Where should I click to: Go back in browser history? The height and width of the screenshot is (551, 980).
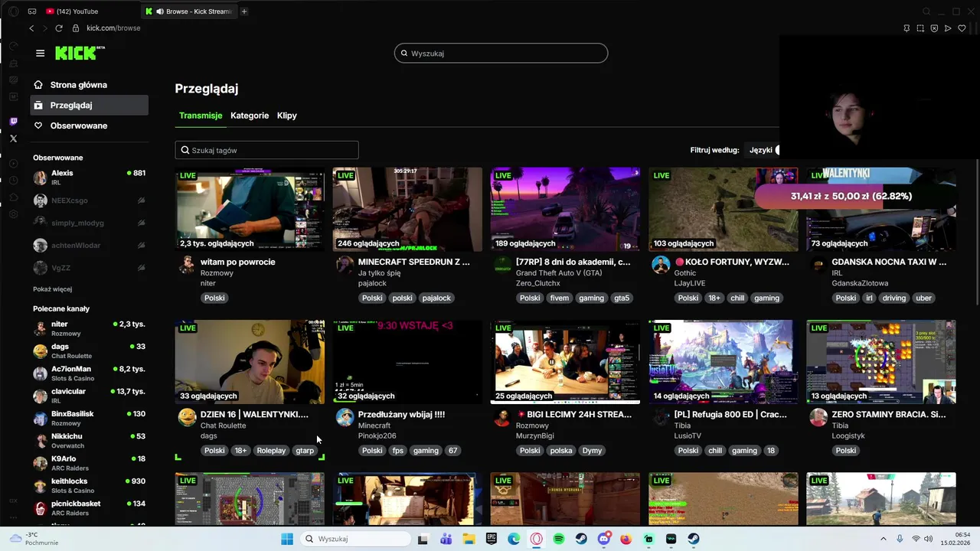click(x=31, y=28)
